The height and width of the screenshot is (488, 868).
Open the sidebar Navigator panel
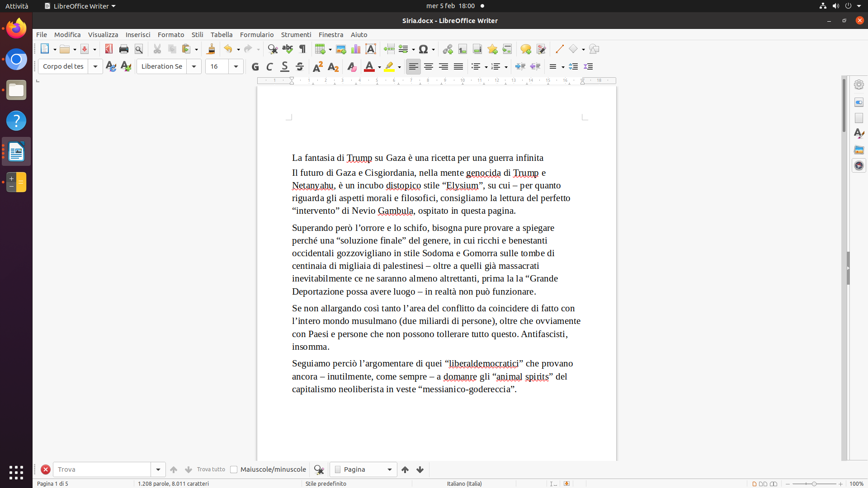(859, 165)
